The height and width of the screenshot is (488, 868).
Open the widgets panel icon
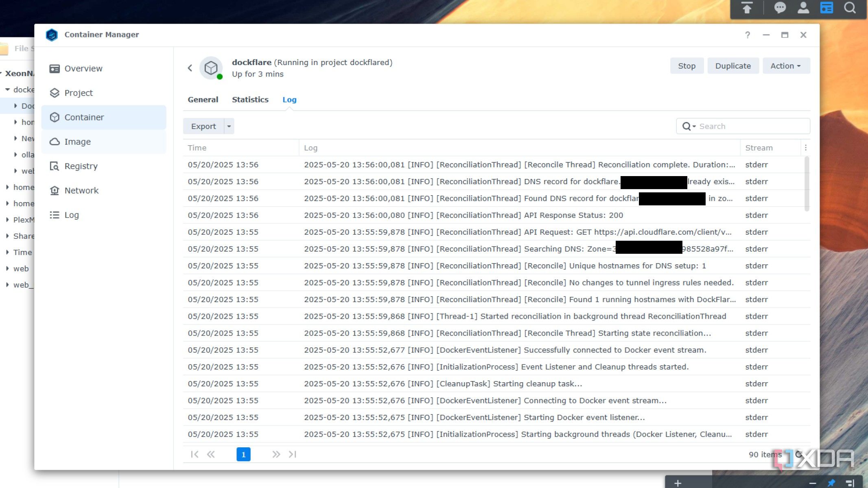(826, 8)
